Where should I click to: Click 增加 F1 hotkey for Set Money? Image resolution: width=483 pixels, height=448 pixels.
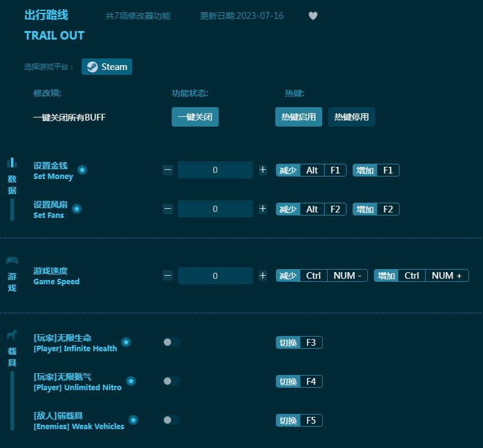[x=376, y=170]
